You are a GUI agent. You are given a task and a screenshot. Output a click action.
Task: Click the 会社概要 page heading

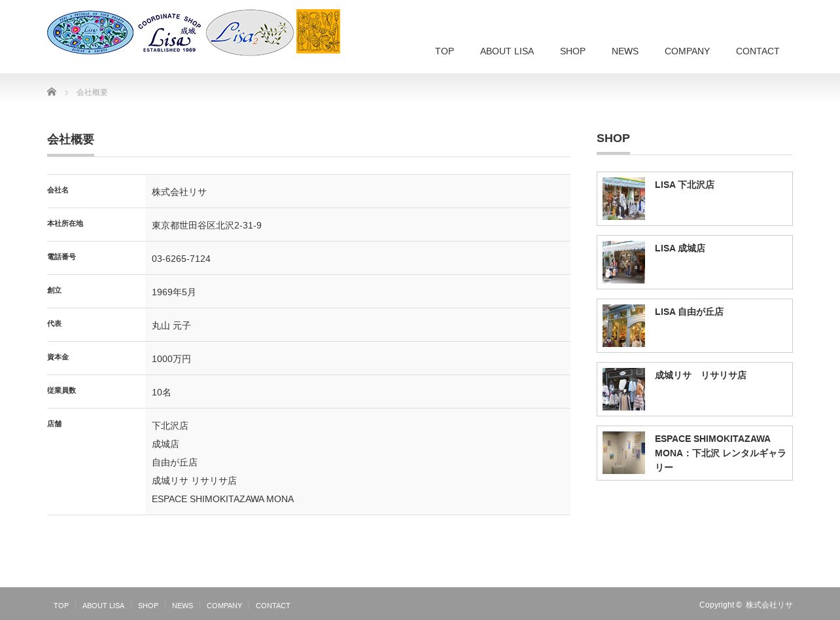point(71,139)
